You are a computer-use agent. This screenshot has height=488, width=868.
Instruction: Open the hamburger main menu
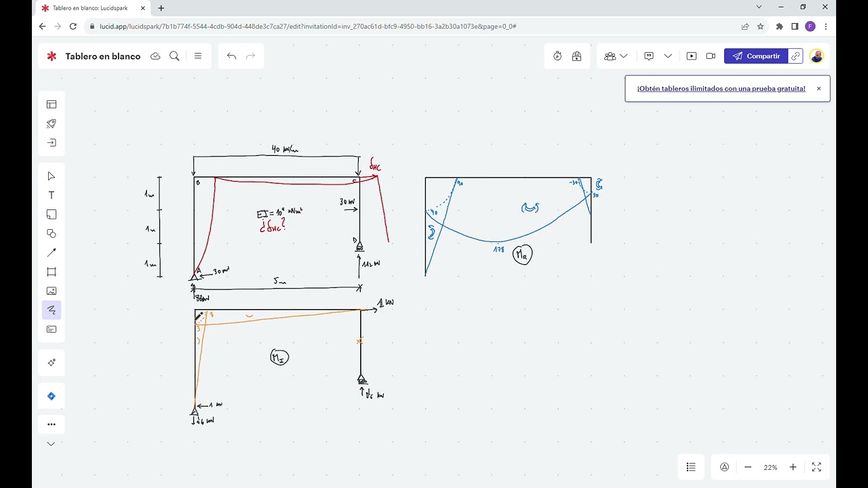pos(198,56)
